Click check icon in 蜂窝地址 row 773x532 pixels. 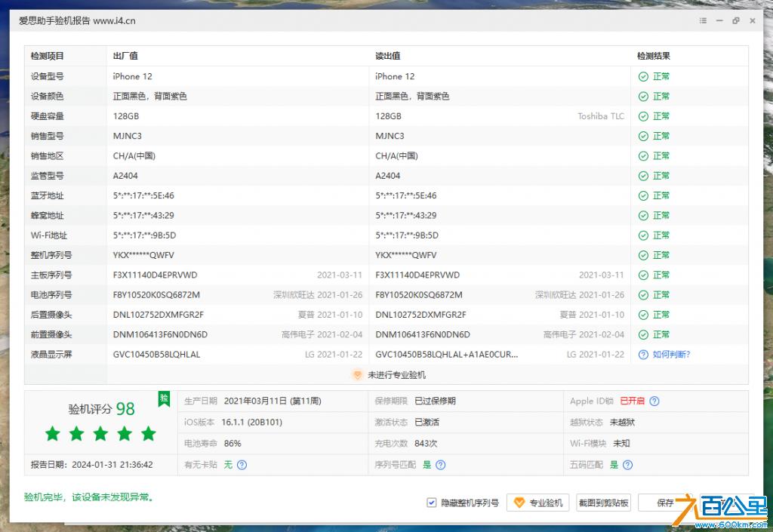[x=643, y=216]
